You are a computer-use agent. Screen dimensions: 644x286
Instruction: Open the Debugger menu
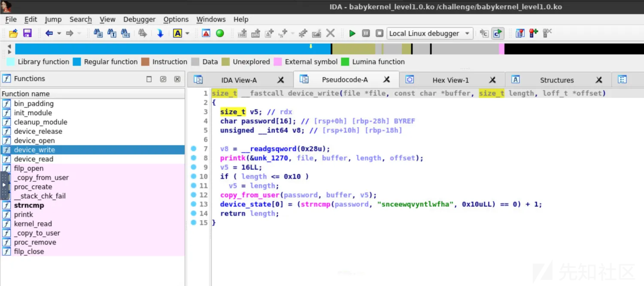[x=140, y=19]
